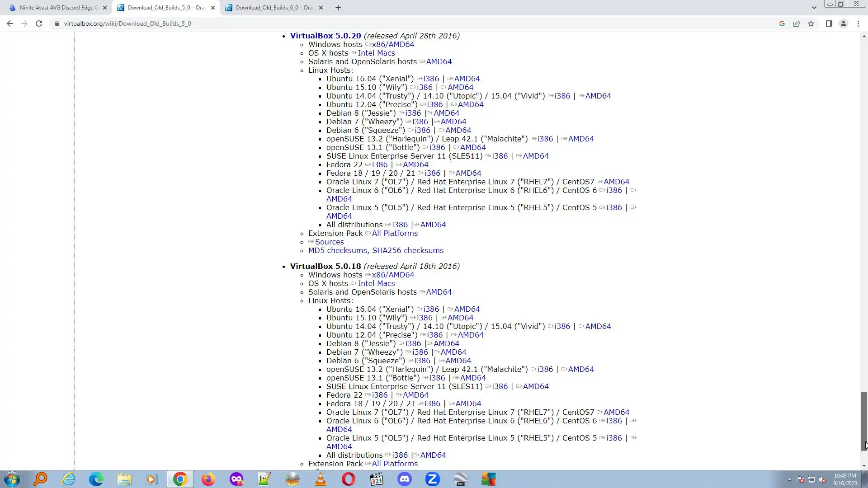Viewport: 868px width, 488px height.
Task: Show hidden system tray icons
Action: [x=789, y=479]
